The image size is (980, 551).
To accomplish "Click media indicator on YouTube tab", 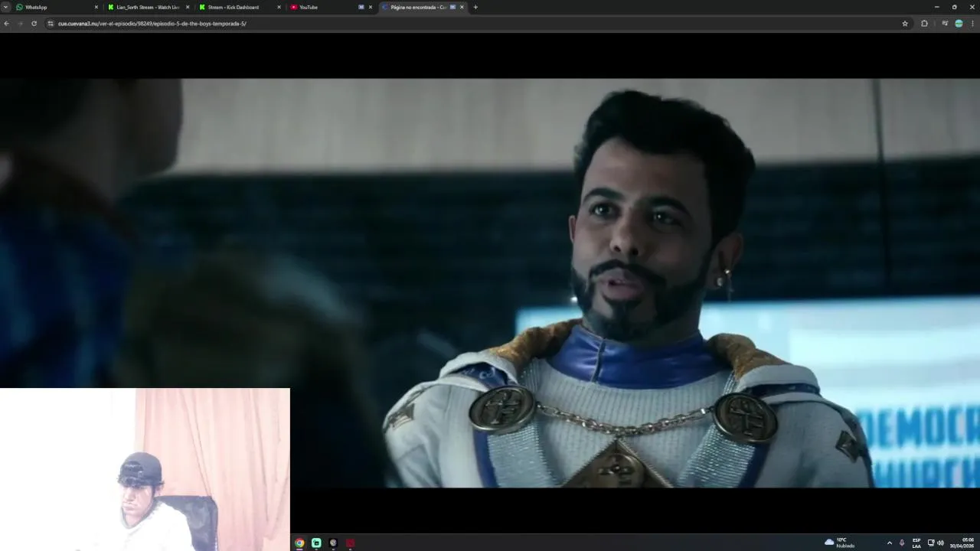I will point(361,7).
